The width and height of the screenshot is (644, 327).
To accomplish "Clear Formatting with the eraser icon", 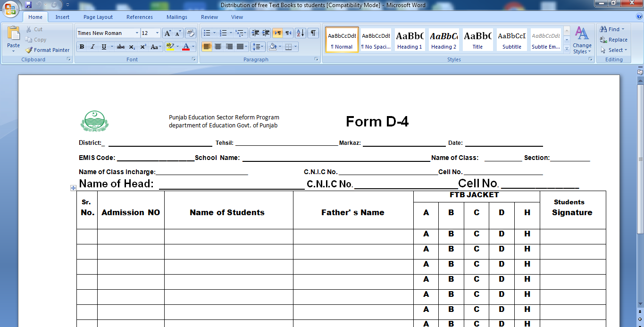I will point(191,34).
